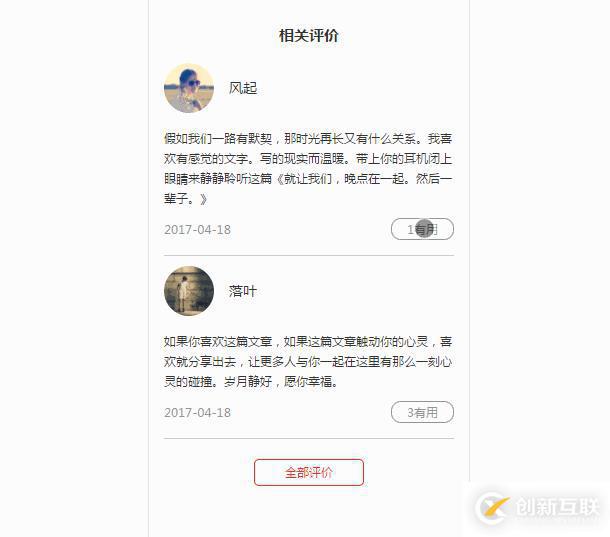Mark 风起's review with 1有用
610x537 pixels.
422,229
